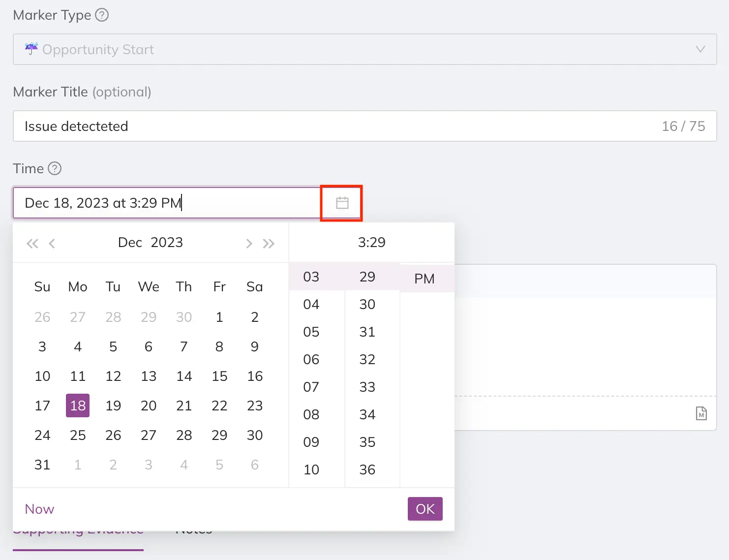Select December 1 in calendar

[219, 317]
